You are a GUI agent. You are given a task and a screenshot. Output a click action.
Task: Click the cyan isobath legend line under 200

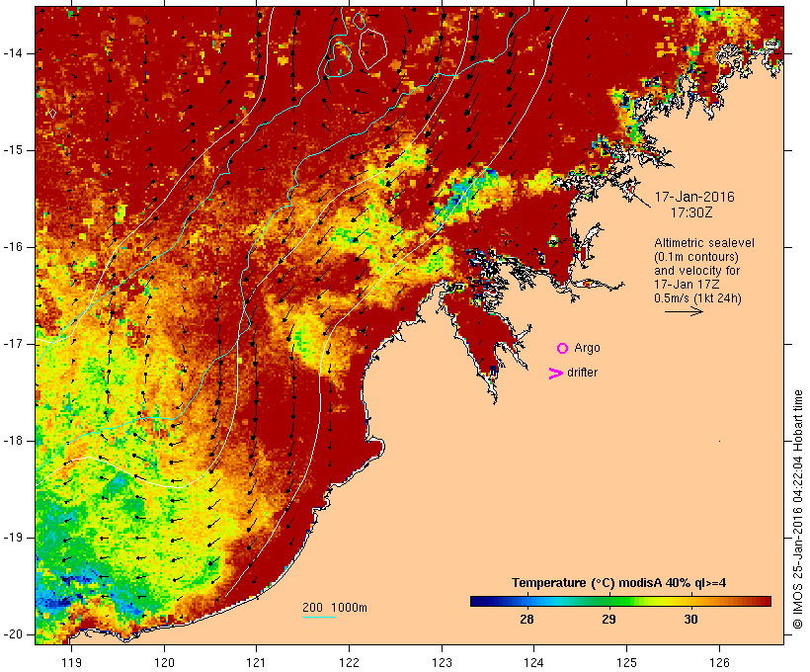[319, 617]
